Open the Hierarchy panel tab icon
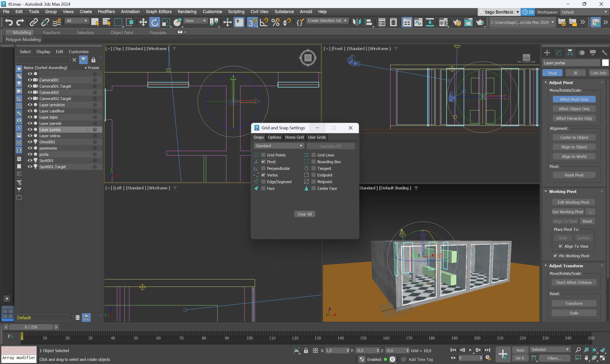 (x=570, y=52)
